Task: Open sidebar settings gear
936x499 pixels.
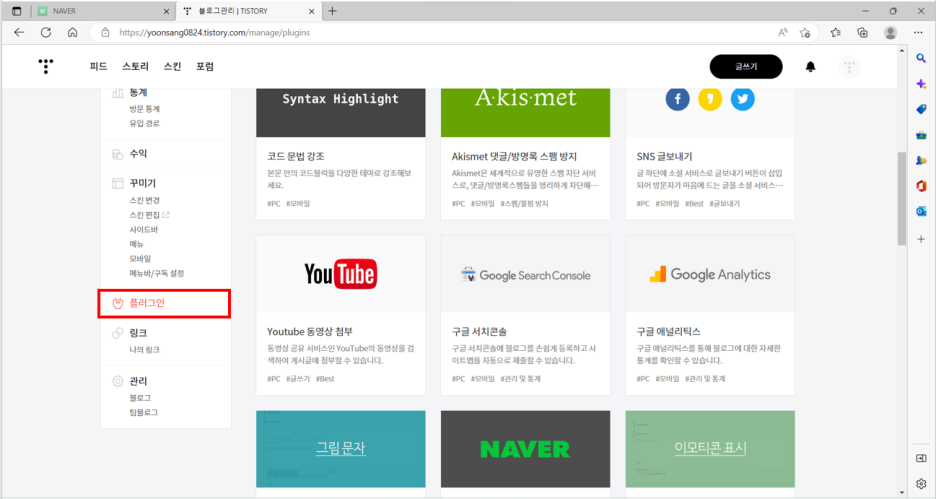Action: 921,483
